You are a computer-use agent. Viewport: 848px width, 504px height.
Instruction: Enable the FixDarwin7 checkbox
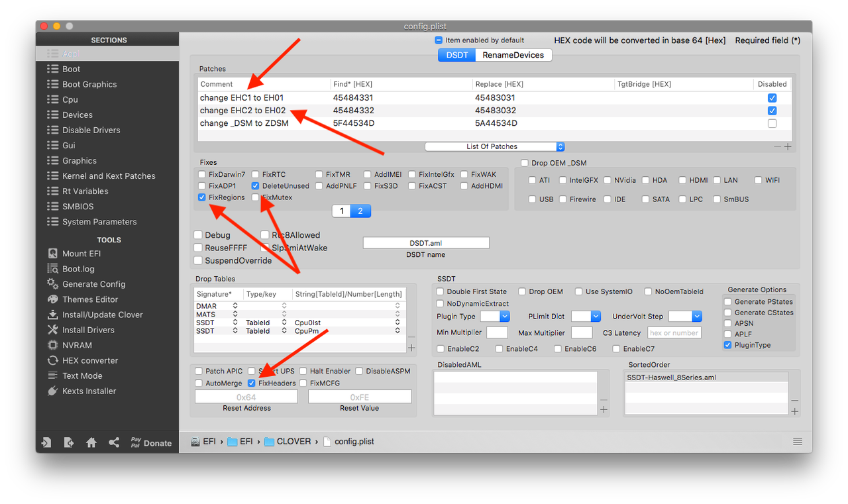click(x=202, y=175)
